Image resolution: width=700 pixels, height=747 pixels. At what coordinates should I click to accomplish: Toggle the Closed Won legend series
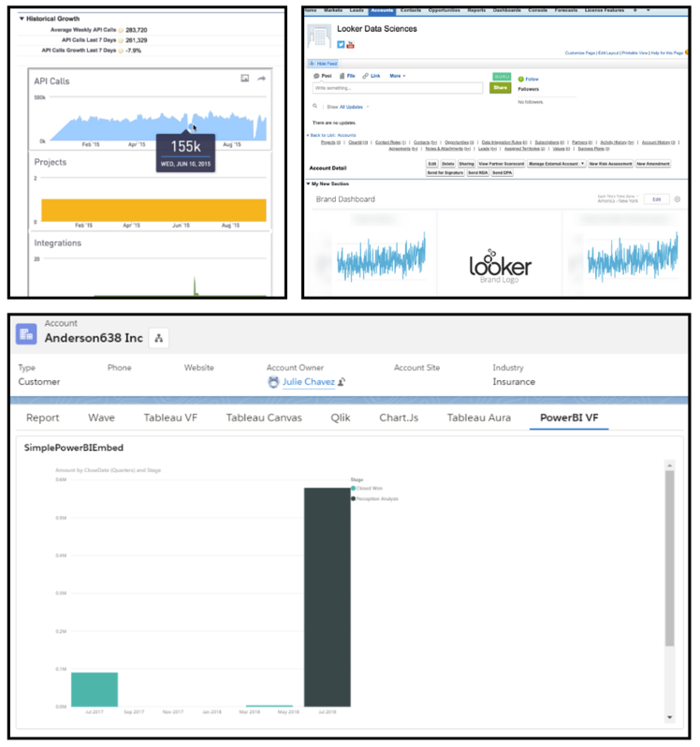[353, 489]
